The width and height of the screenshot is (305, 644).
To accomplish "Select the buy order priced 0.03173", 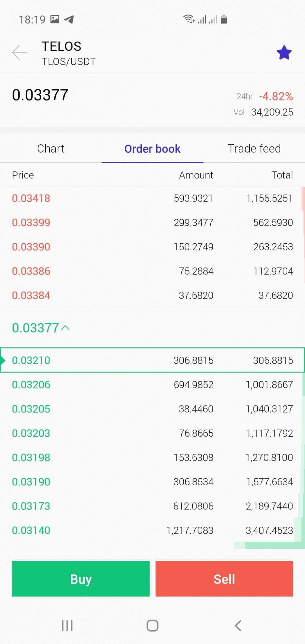I will point(152,506).
